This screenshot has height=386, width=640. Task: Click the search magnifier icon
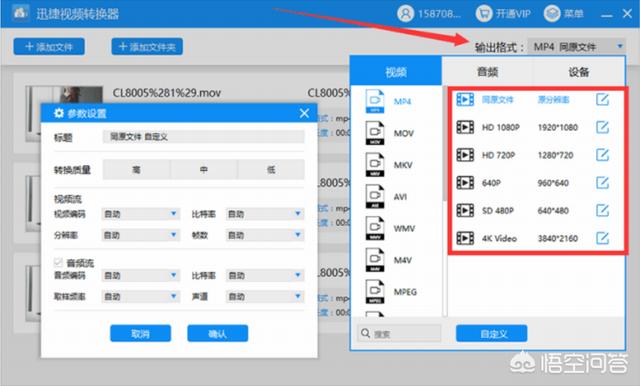365,333
